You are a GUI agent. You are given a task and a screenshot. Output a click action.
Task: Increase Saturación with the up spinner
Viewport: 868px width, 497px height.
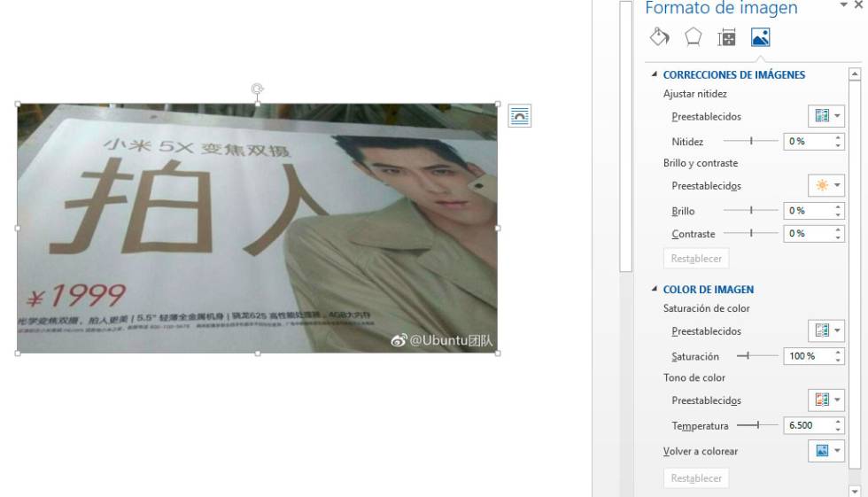pos(838,352)
